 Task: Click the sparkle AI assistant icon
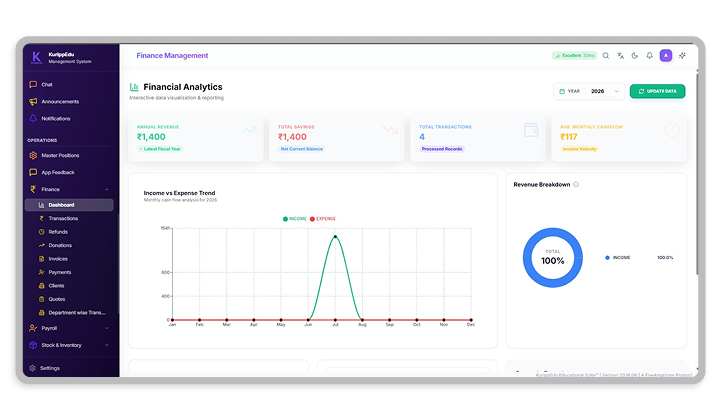pyautogui.click(x=682, y=56)
